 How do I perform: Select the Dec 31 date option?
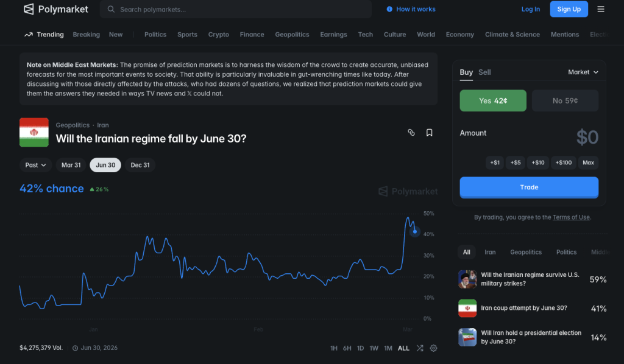coord(140,165)
